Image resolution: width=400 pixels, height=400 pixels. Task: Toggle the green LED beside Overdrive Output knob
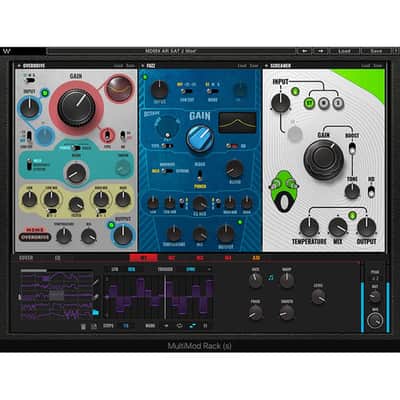pos(111,225)
